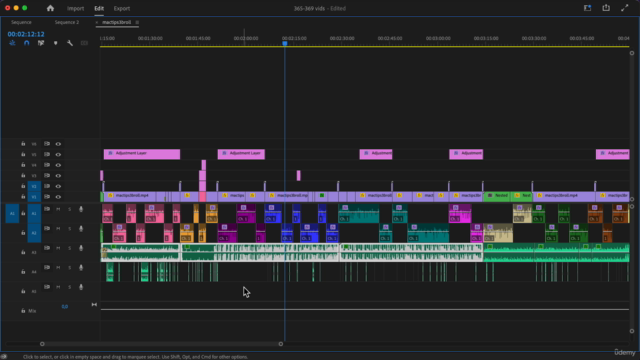Select the green Nested clip on V1
This screenshot has width=640, height=360.
click(498, 196)
